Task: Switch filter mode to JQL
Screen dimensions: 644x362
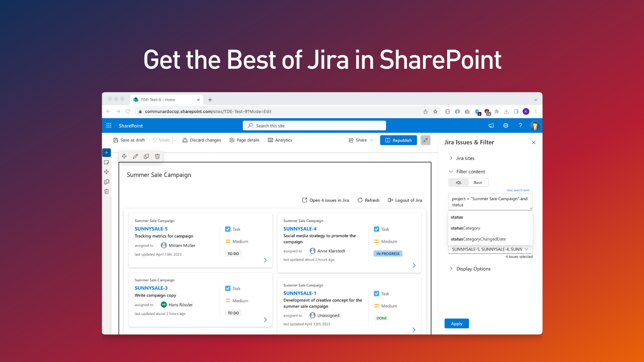Action: [x=458, y=183]
